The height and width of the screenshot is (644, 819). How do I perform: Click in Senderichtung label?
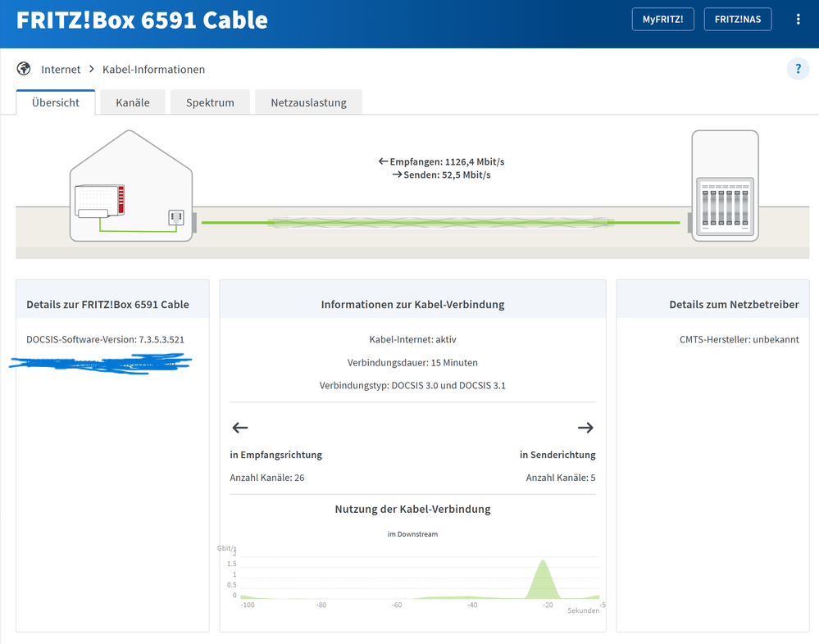coord(557,455)
